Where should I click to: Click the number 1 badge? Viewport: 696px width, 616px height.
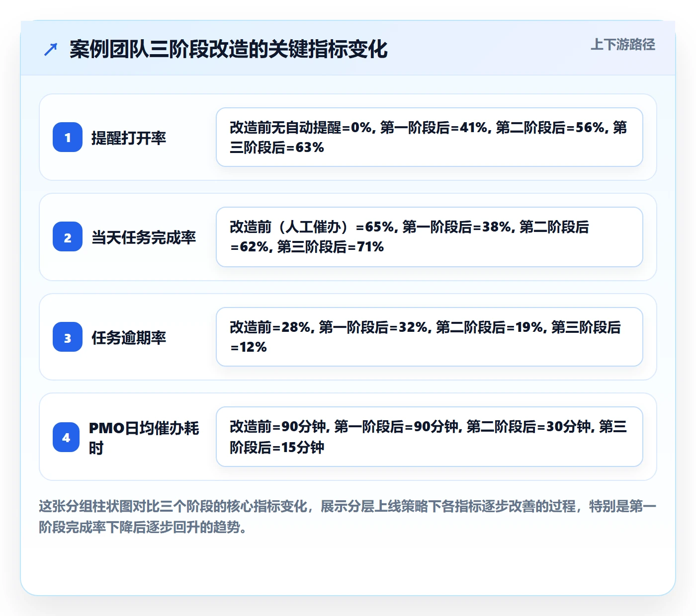pos(68,137)
